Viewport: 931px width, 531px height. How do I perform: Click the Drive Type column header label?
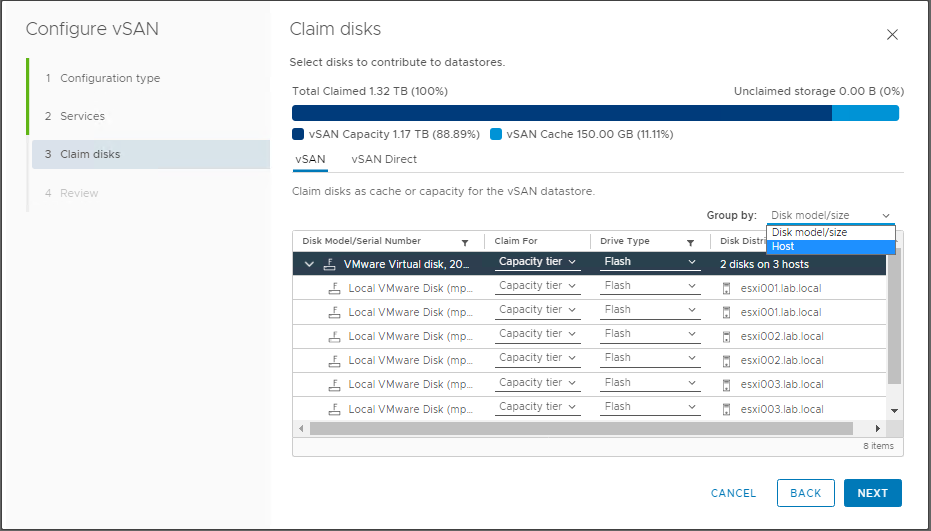(625, 241)
